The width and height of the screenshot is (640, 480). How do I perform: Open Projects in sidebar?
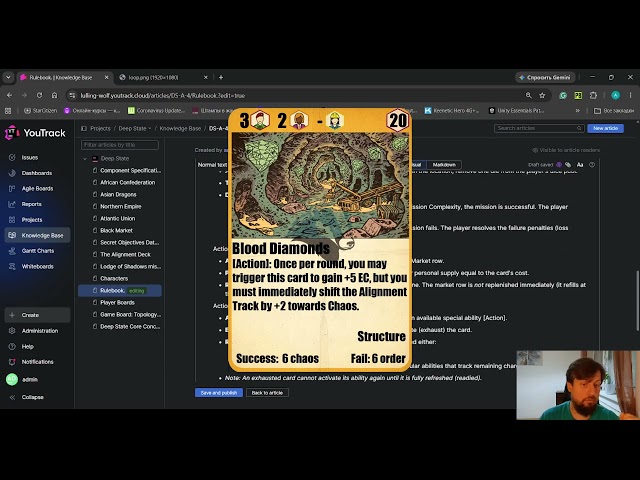[32, 220]
